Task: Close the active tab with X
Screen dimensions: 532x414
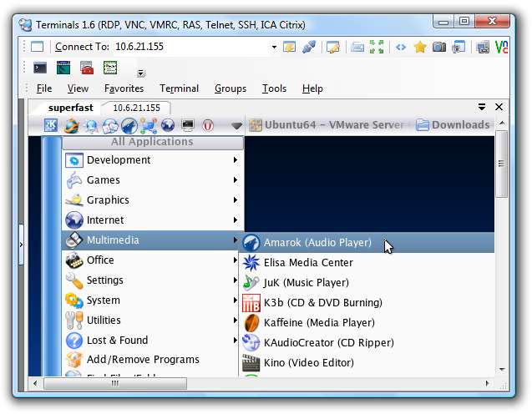Action: click(499, 107)
